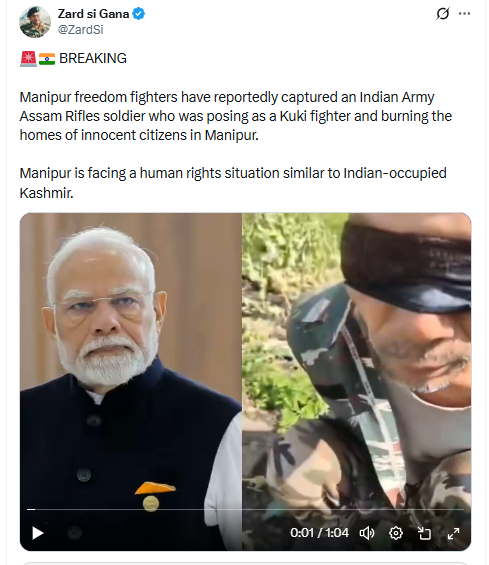Image resolution: width=489 pixels, height=565 pixels.
Task: Click the blue verified badge
Action: (x=138, y=14)
